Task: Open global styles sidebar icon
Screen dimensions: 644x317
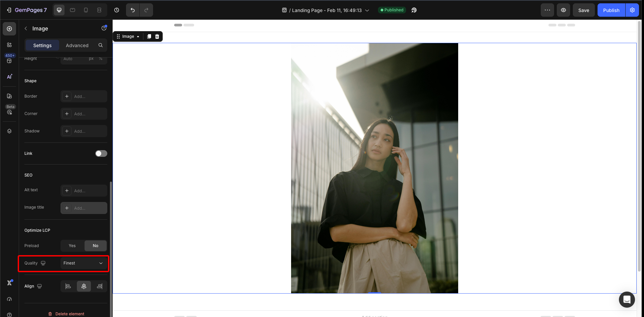Action: pos(9,96)
